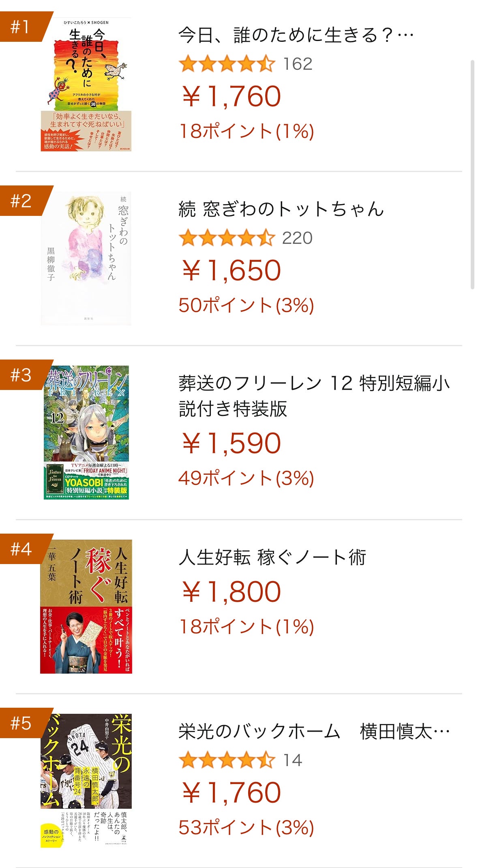
Task: Click the ¥1,650 price
Action: pyautogui.click(x=231, y=271)
